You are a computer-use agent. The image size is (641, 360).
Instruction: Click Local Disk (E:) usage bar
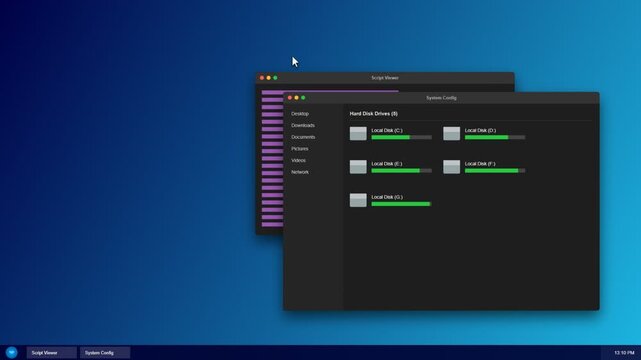tap(401, 170)
